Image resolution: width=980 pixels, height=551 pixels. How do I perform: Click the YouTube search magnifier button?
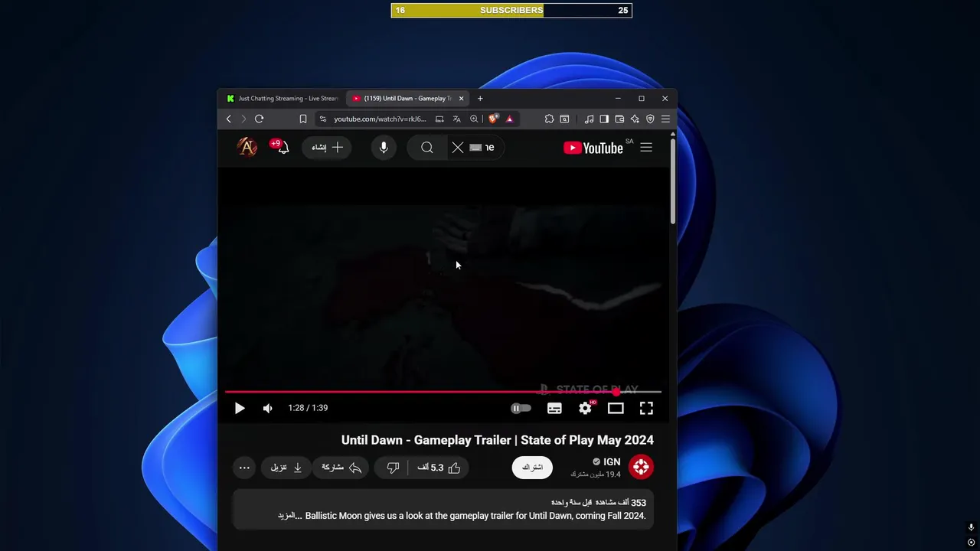tap(427, 148)
